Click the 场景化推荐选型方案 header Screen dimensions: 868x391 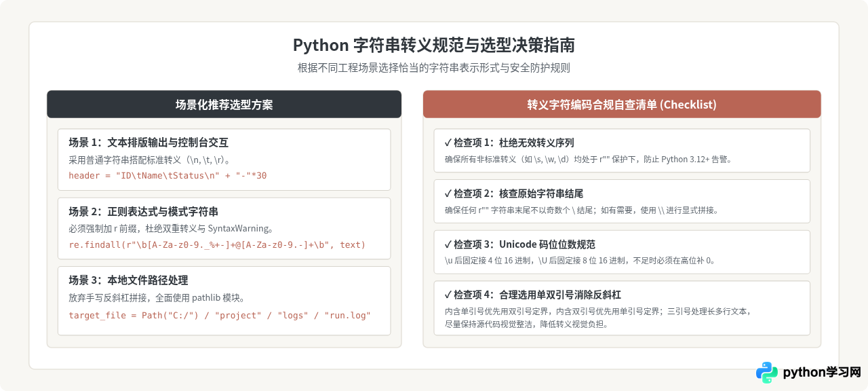pos(224,105)
